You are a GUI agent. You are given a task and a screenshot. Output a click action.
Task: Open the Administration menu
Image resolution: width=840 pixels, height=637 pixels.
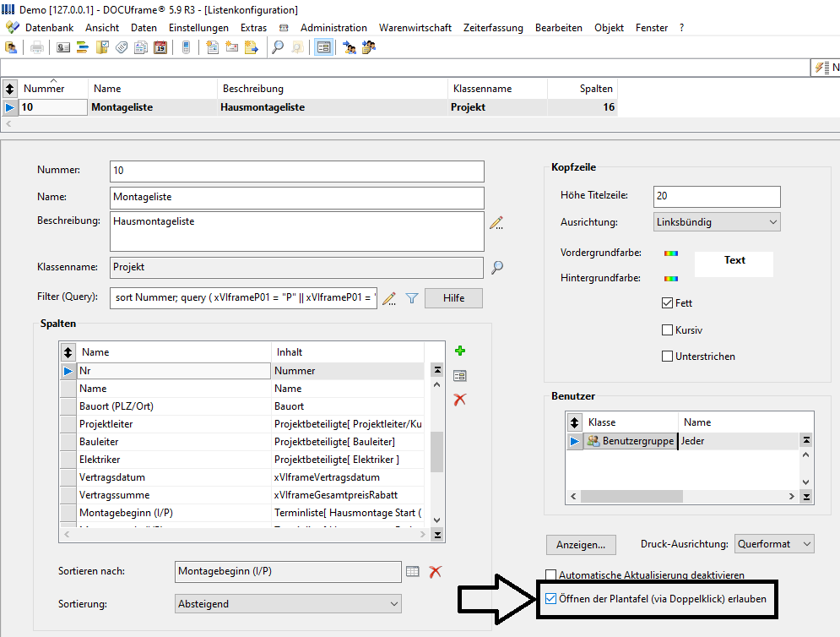[x=333, y=28]
